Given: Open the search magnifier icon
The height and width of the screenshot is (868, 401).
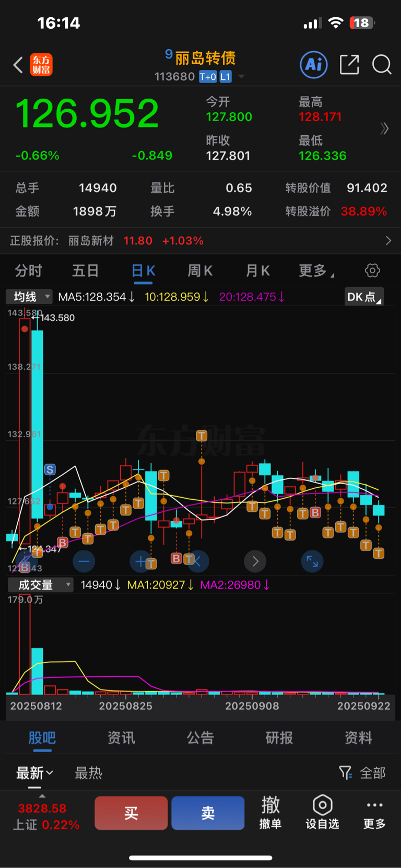Looking at the screenshot, I should click(x=382, y=65).
